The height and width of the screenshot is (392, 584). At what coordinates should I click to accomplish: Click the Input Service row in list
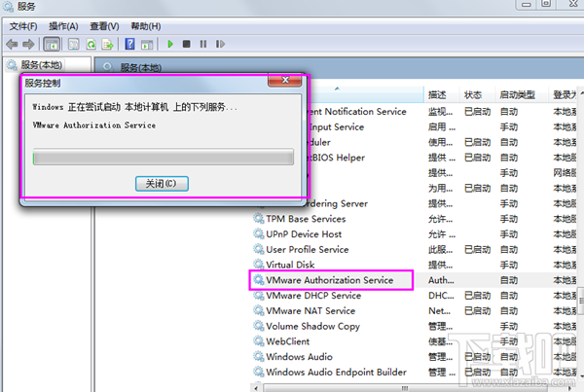coord(443,127)
